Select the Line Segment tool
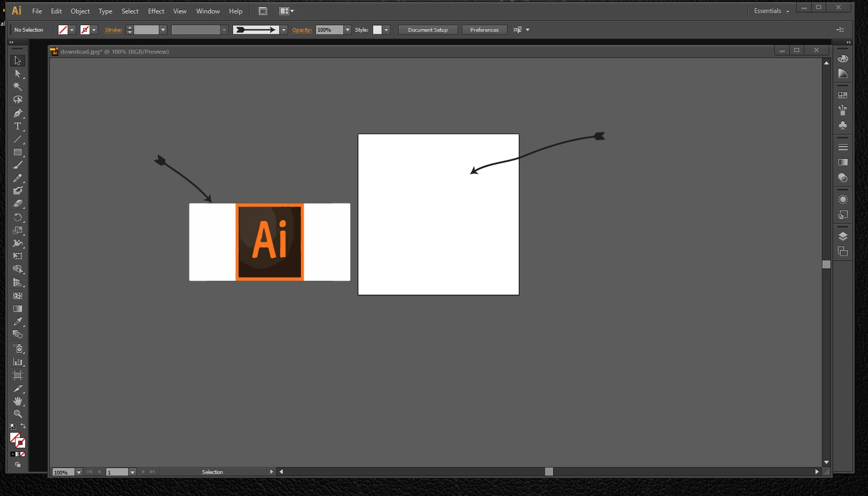 (18, 139)
